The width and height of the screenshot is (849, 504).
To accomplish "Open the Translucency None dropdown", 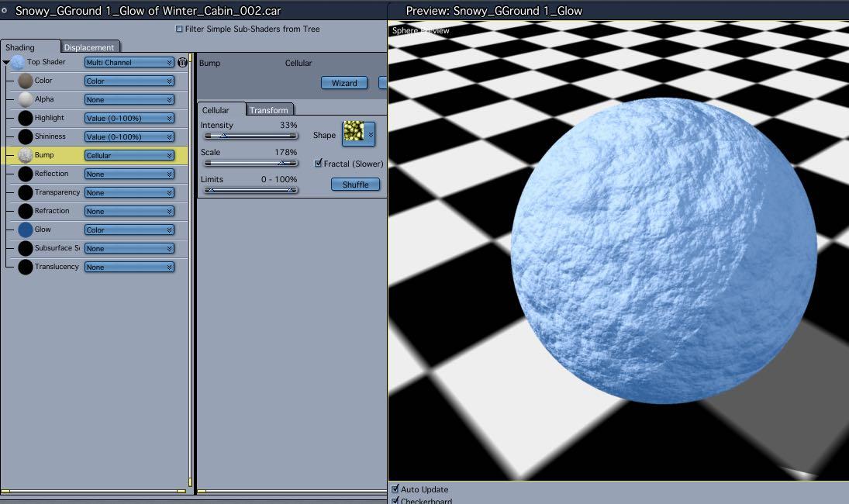I will click(x=129, y=267).
